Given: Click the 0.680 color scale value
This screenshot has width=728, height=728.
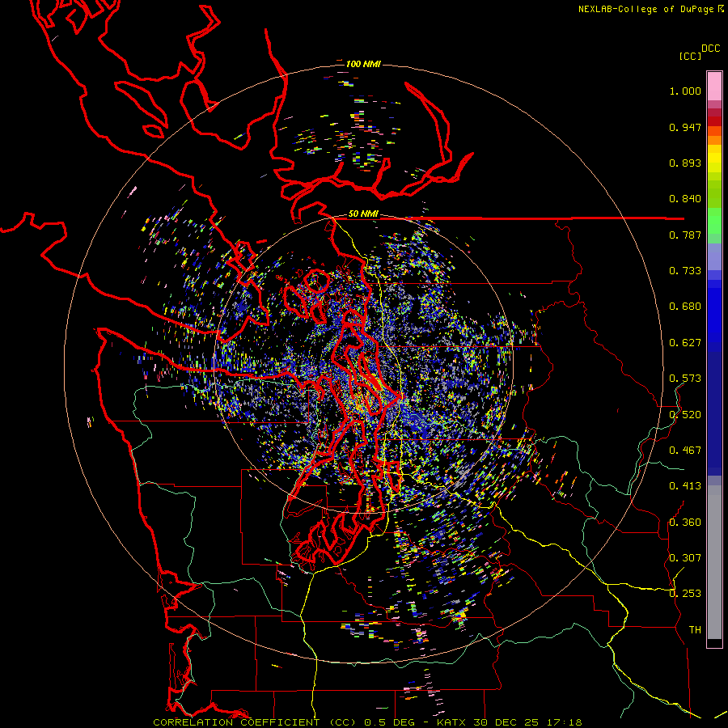Looking at the screenshot, I should pos(685,307).
